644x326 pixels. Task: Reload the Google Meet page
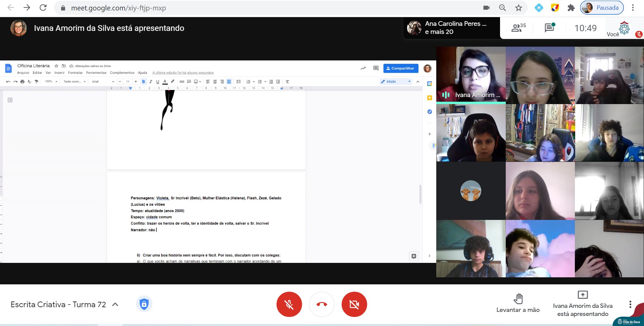(x=43, y=8)
